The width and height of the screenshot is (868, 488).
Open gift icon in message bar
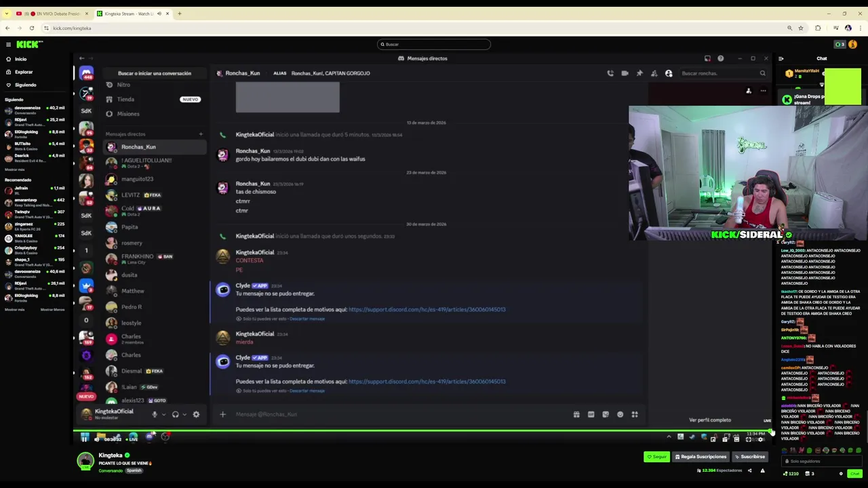pyautogui.click(x=576, y=414)
